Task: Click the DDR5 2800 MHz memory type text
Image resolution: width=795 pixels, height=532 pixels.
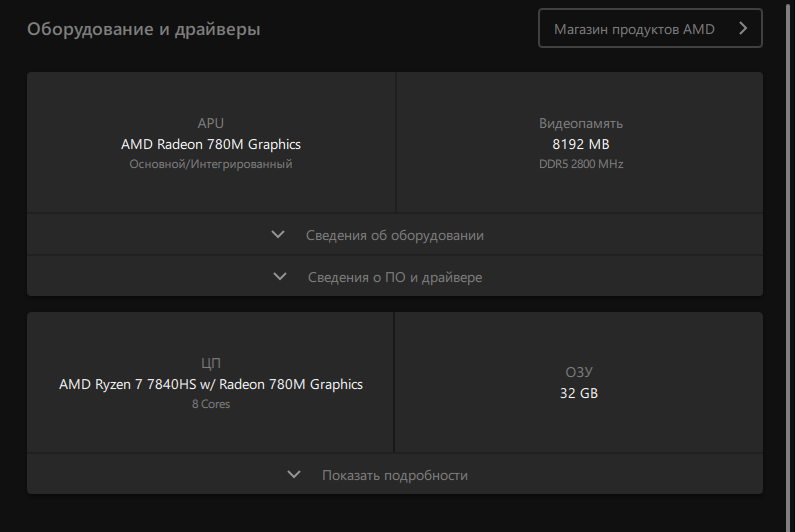Action: click(x=581, y=164)
